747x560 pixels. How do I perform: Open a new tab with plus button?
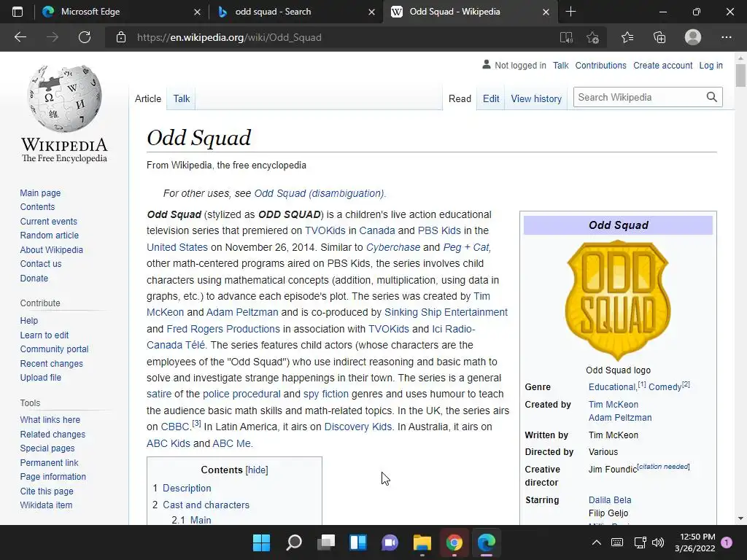tap(570, 12)
